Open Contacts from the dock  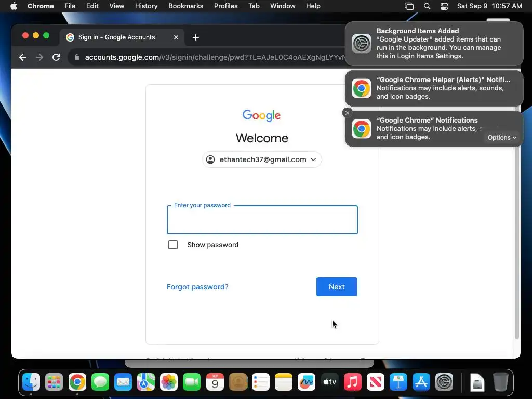click(238, 382)
